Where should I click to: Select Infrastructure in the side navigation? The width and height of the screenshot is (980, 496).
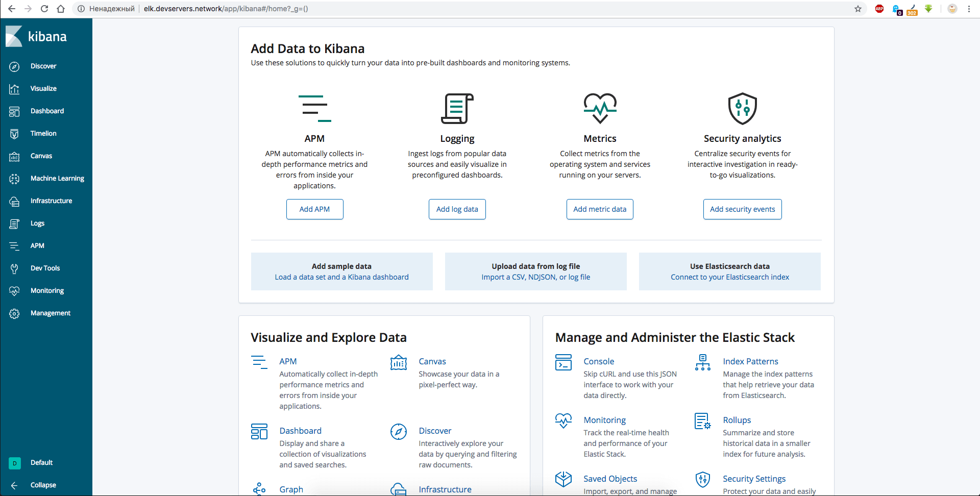(51, 201)
